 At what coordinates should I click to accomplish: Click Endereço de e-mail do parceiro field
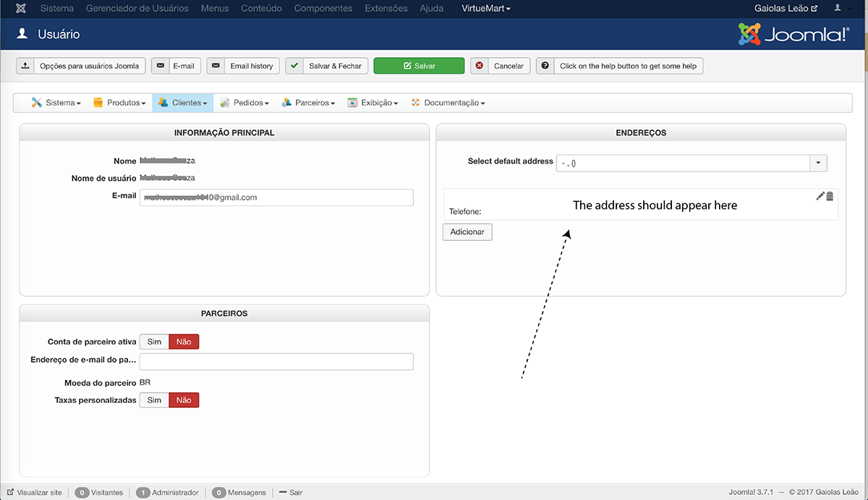click(276, 361)
